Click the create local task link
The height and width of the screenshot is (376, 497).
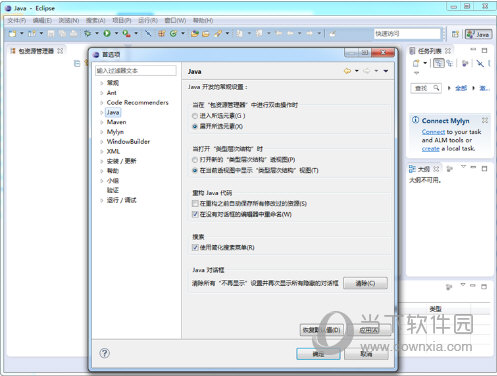click(x=431, y=149)
